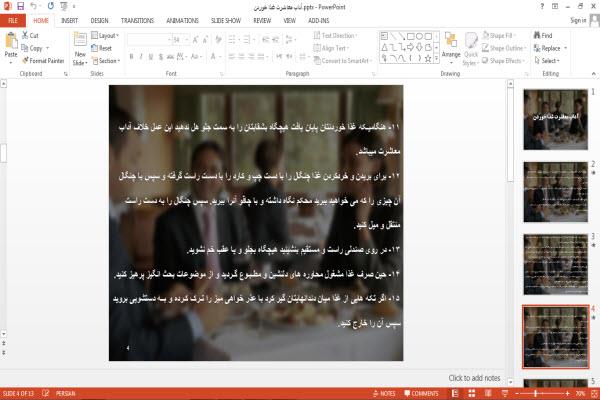Select the oval shape in the shapes gallery
This screenshot has height=400, width=600.
pos(419,36)
